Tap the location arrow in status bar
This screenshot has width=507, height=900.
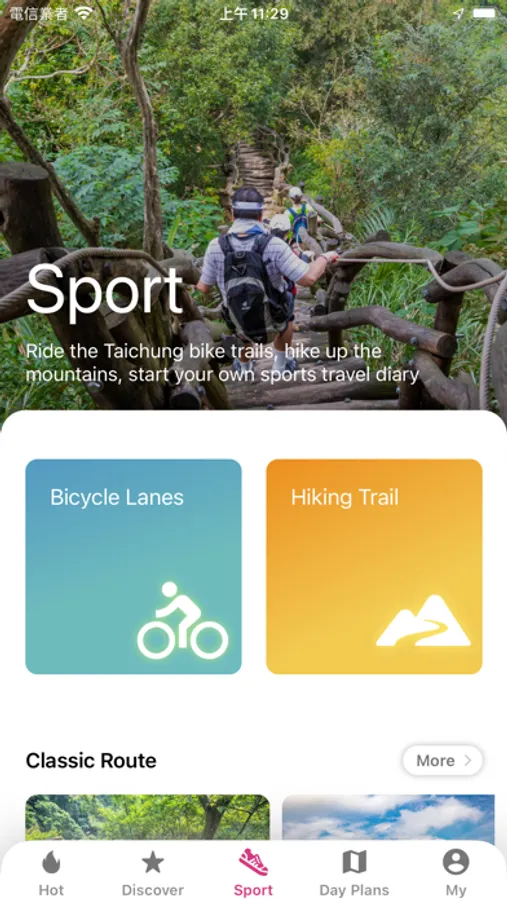(458, 14)
